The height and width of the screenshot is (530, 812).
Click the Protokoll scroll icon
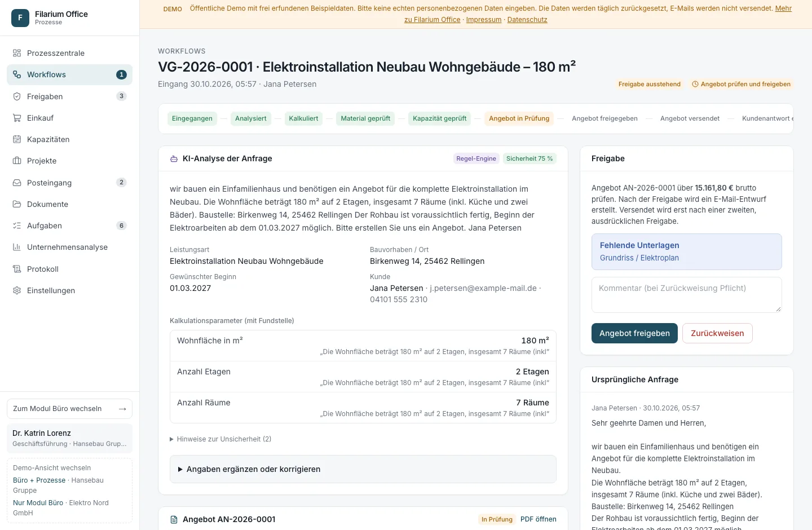pyautogui.click(x=17, y=269)
